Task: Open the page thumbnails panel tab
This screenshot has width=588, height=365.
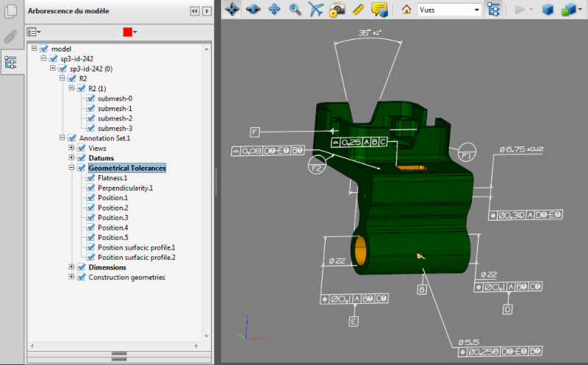Action: pyautogui.click(x=10, y=12)
